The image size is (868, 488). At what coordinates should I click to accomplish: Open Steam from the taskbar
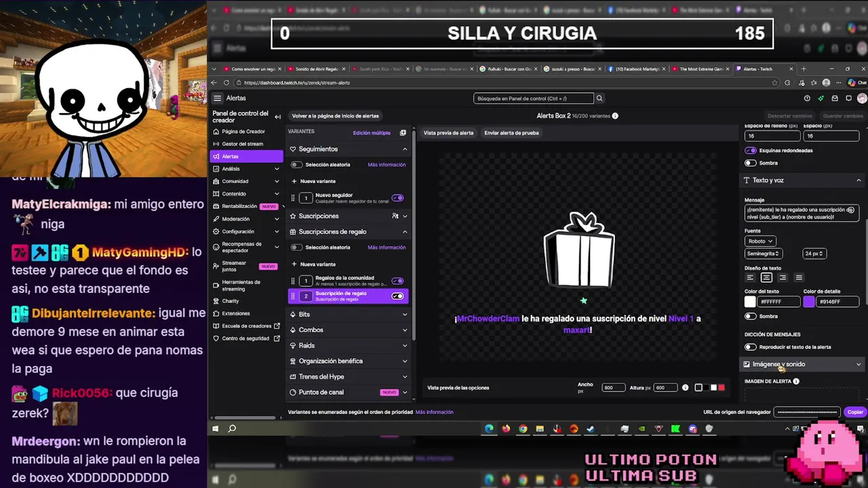click(x=591, y=428)
